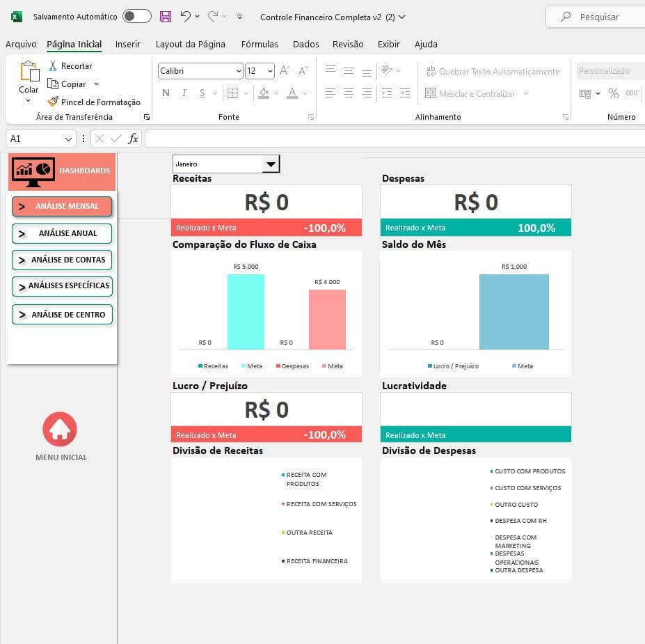Open the Inserir ribbon tab
The width and height of the screenshot is (645, 644).
point(128,44)
